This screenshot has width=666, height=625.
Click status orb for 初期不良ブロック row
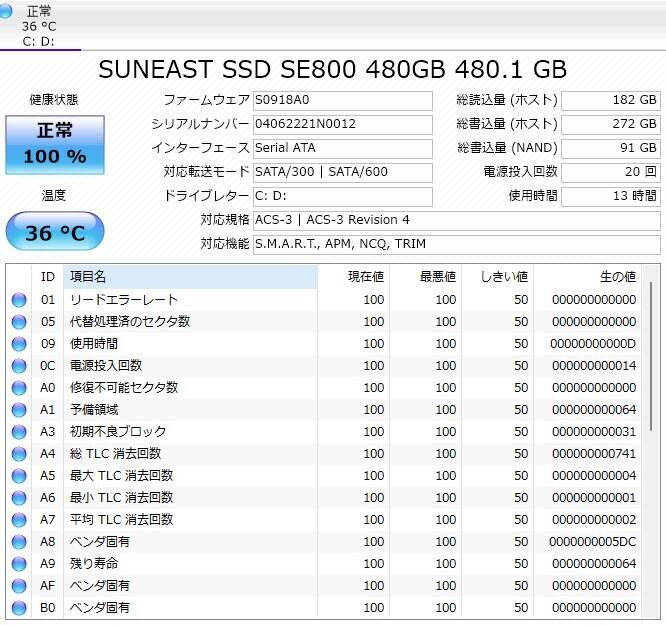(19, 432)
